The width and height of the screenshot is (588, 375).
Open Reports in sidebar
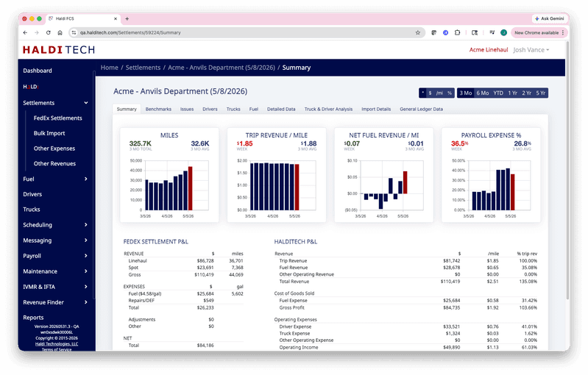[x=33, y=318]
